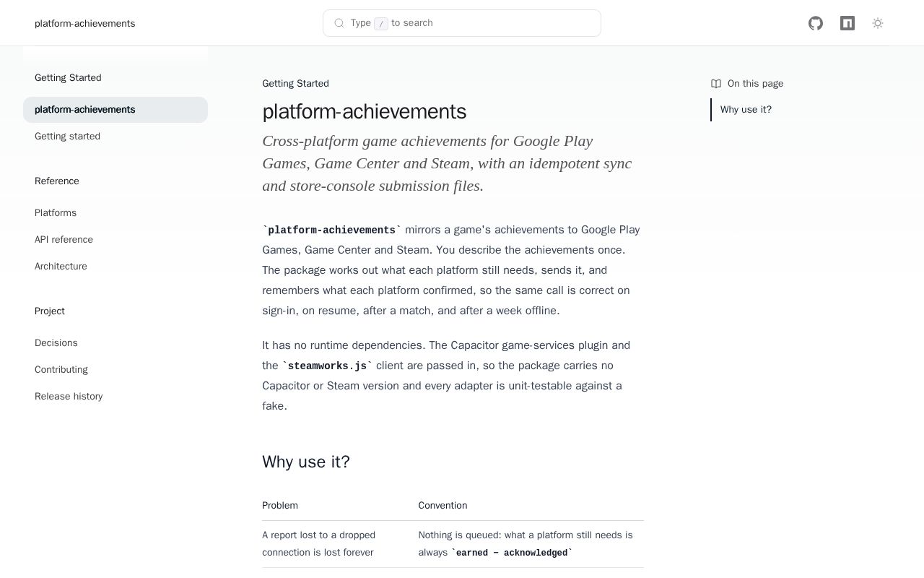This screenshot has width=924, height=578.
Task: Jump to 'Why use it?' in page outline
Action: coord(746,110)
